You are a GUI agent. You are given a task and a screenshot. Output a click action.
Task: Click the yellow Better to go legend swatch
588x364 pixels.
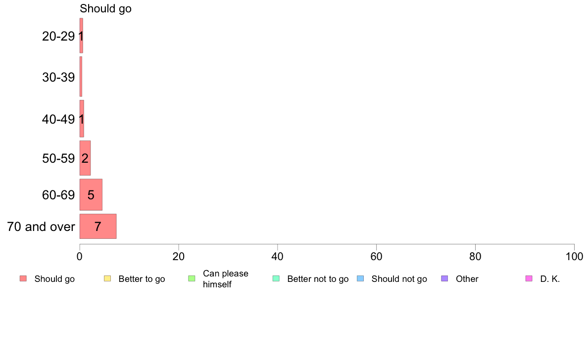(107, 278)
